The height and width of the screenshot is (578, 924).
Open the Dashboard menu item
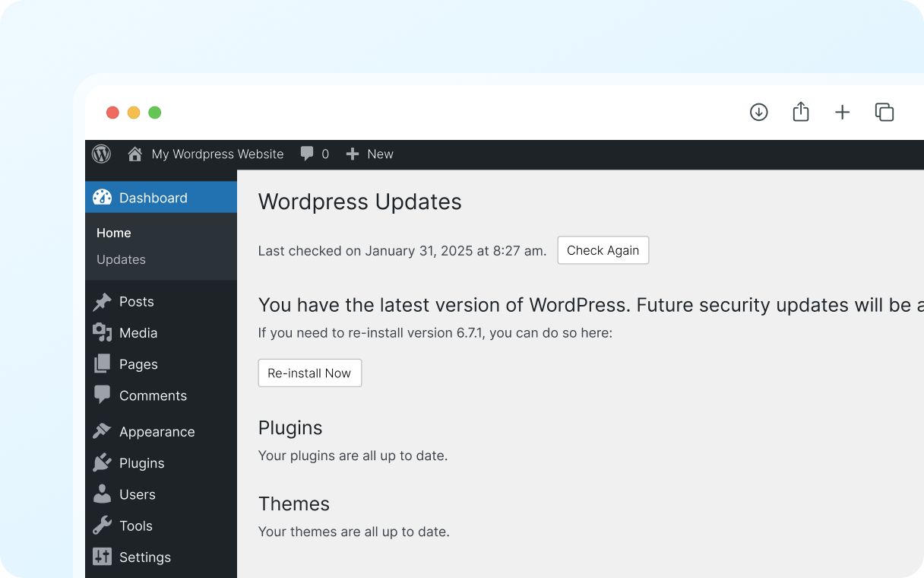click(x=161, y=198)
